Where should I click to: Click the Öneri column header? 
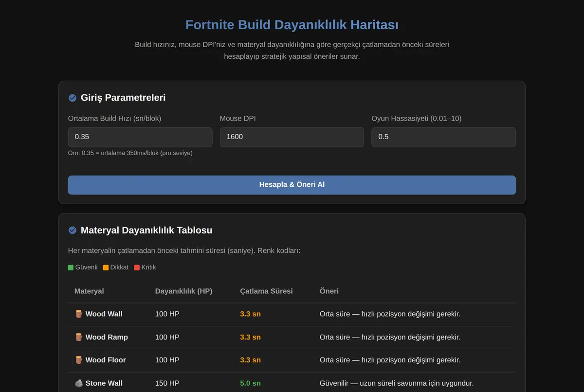click(329, 291)
